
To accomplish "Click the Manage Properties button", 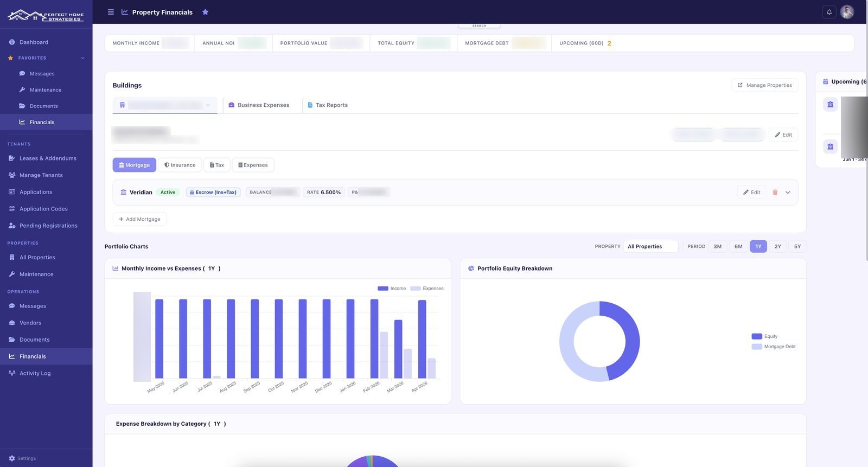I will pyautogui.click(x=765, y=85).
